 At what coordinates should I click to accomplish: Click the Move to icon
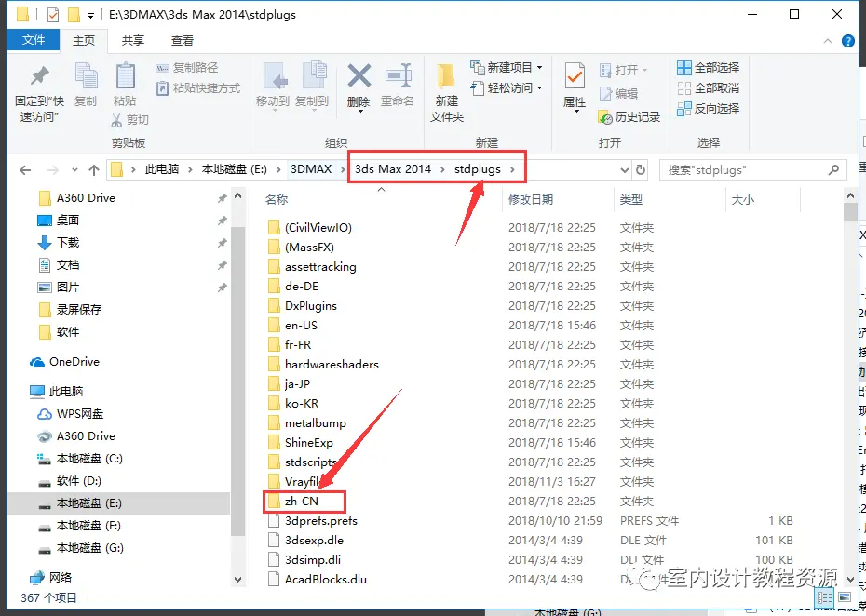[274, 75]
